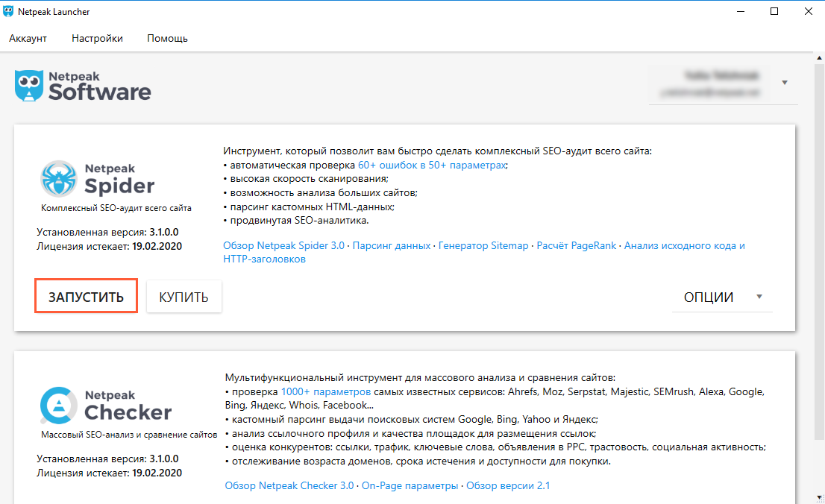Click Комплексный SEO-аудит всего сайта caption
Screen dimensions: 825x504
click(116, 208)
